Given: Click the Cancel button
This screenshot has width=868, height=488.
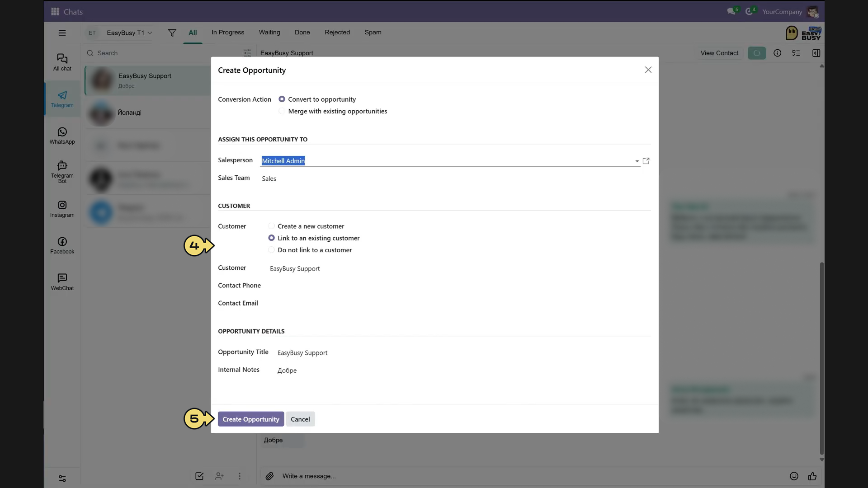Looking at the screenshot, I should click(300, 419).
